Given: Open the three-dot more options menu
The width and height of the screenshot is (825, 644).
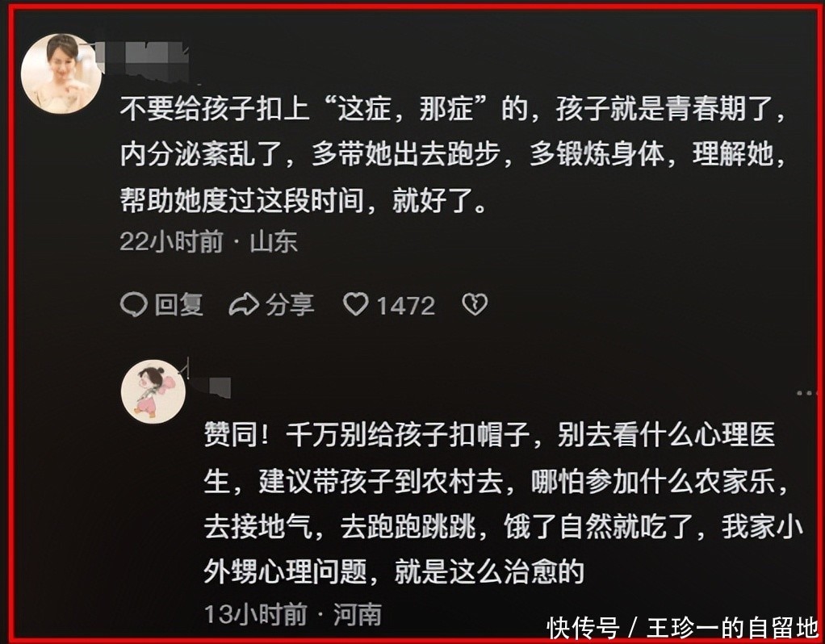Looking at the screenshot, I should 806,393.
